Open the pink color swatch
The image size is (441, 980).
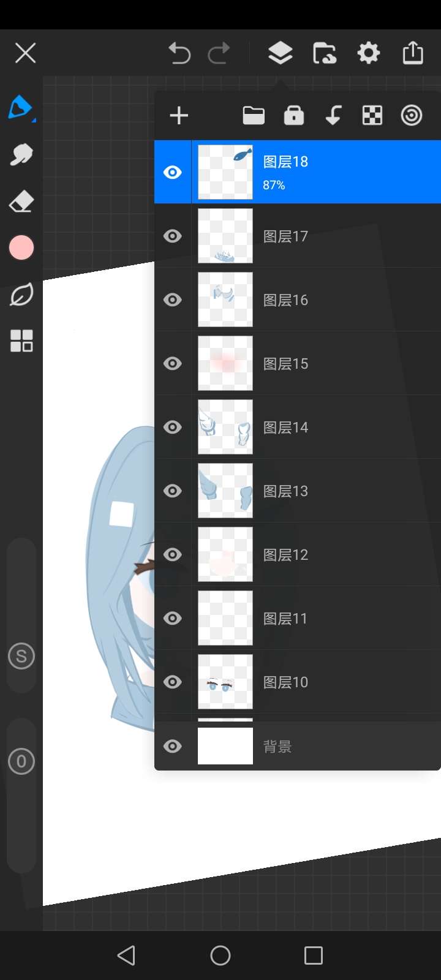(x=21, y=248)
